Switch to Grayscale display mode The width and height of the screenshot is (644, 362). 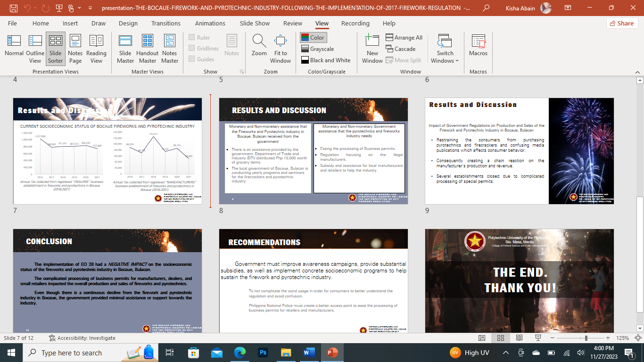pyautogui.click(x=317, y=49)
